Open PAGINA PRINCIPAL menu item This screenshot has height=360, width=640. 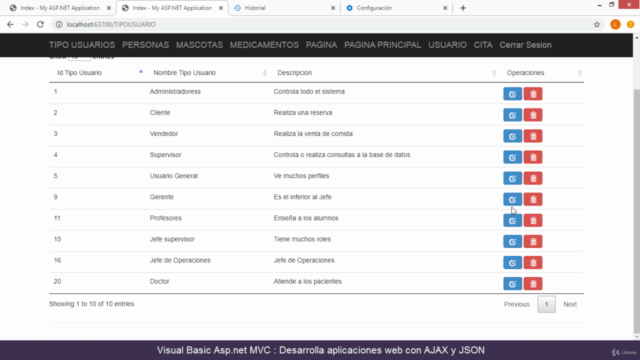coord(382,45)
